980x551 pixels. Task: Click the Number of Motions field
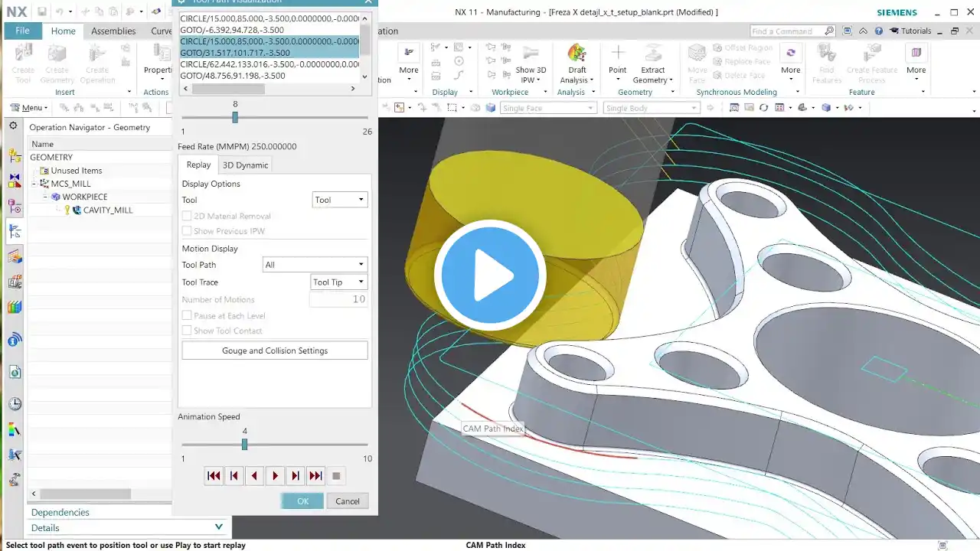pyautogui.click(x=338, y=299)
